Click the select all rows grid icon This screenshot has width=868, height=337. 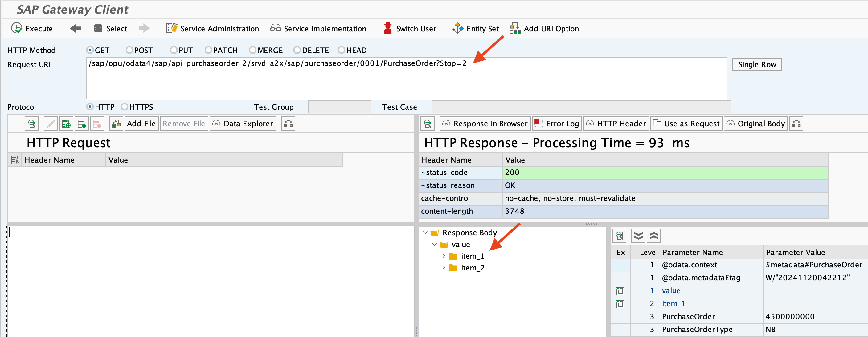point(15,160)
